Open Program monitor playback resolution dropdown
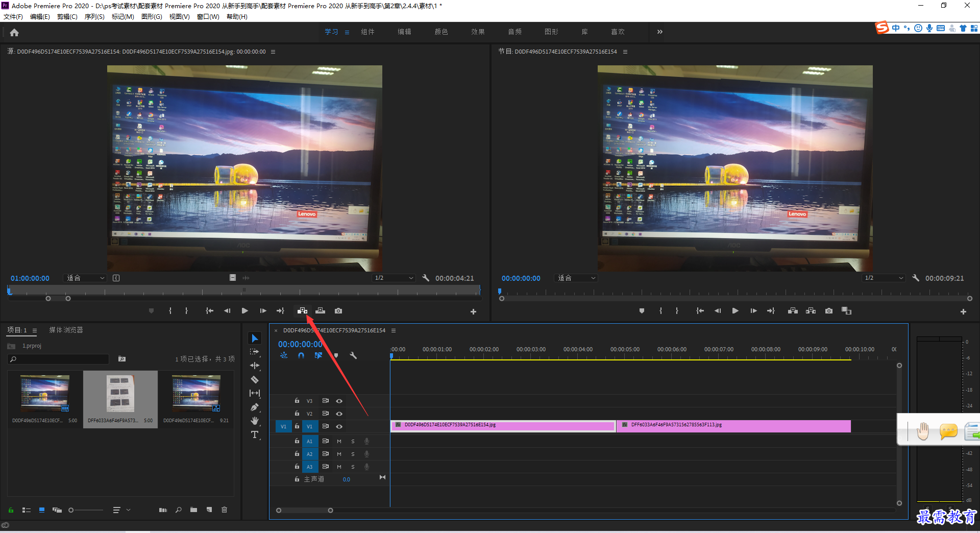Image resolution: width=980 pixels, height=533 pixels. (x=884, y=278)
